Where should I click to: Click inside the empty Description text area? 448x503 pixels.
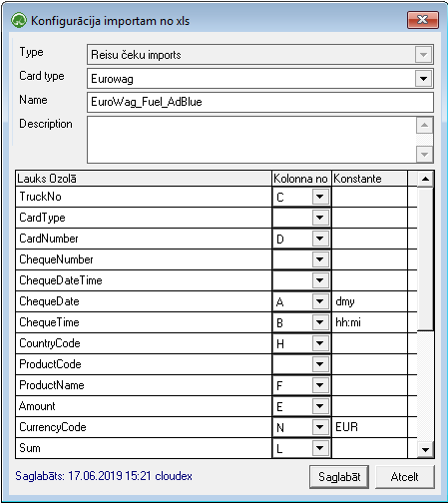pyautogui.click(x=251, y=140)
